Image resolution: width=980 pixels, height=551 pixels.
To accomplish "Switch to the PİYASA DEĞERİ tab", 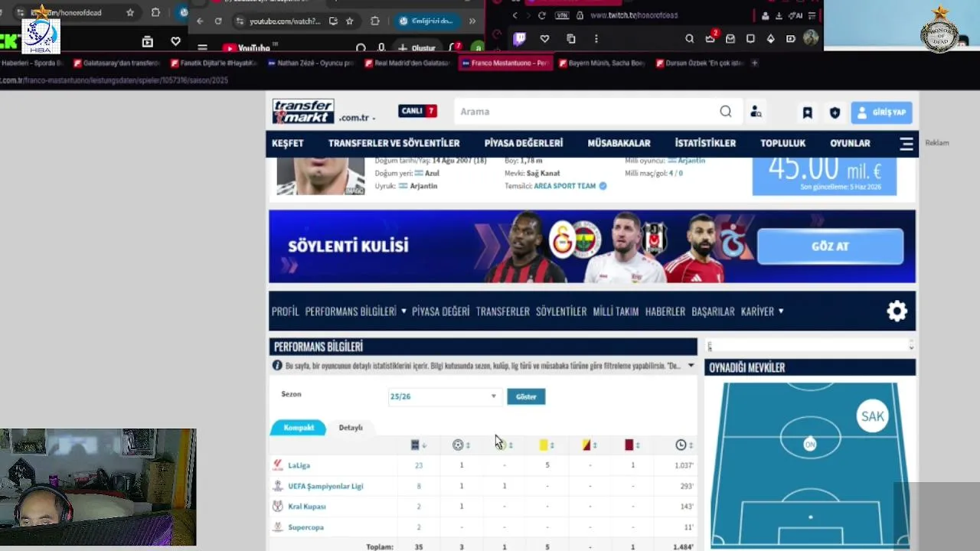I will point(441,311).
